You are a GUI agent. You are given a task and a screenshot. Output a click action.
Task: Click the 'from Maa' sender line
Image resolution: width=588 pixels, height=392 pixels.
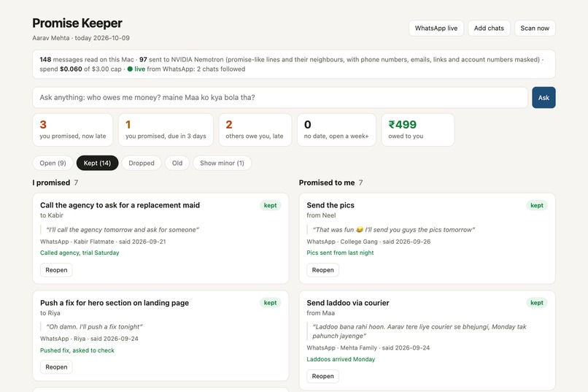click(320, 313)
